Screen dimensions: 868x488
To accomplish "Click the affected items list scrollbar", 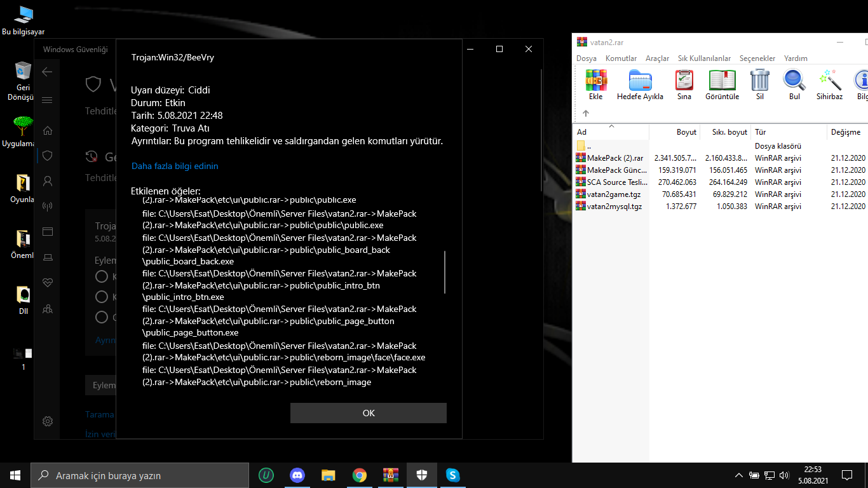I will 445,272.
